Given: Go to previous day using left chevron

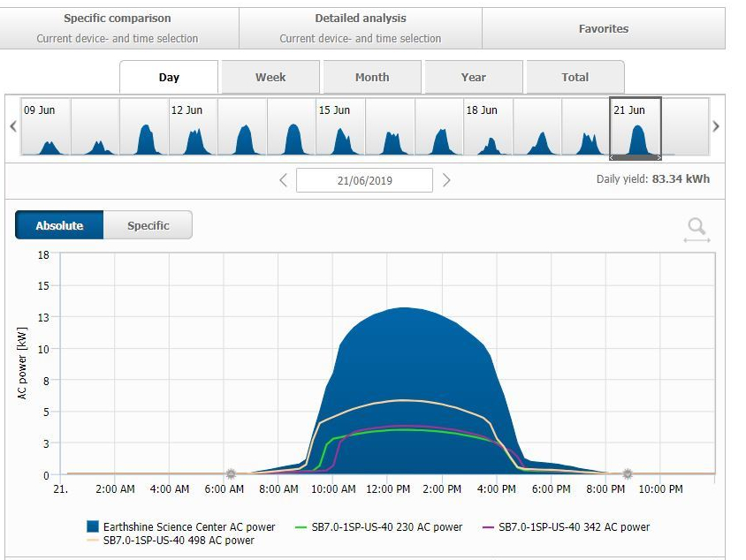Looking at the screenshot, I should [283, 180].
